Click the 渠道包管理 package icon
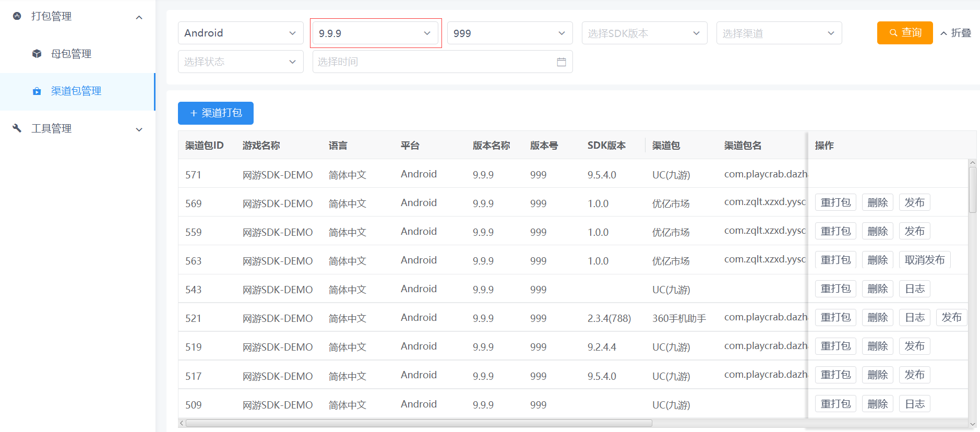 pyautogui.click(x=37, y=91)
